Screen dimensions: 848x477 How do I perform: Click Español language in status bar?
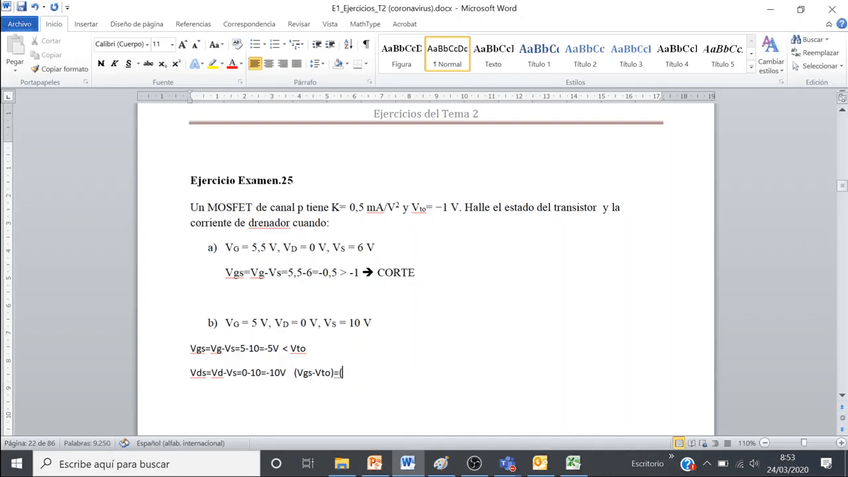coord(180,443)
